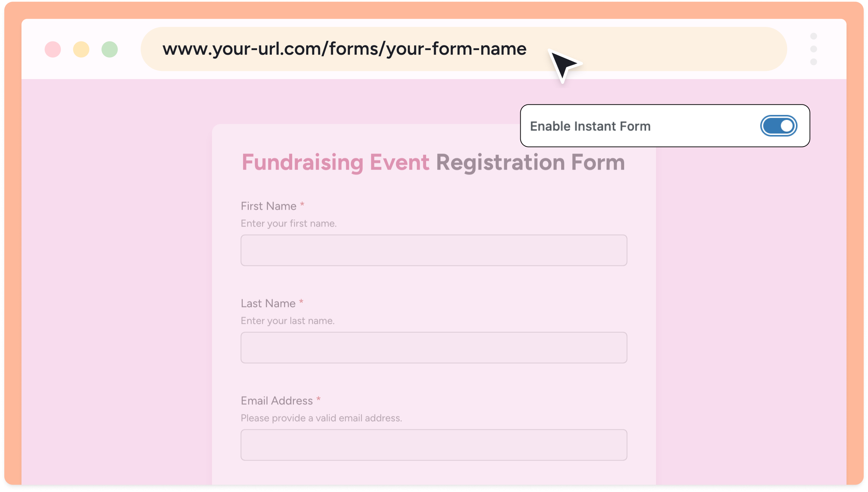Viewport: 868px width, 492px height.
Task: Click the gray "Registration Form" heading text
Action: [530, 162]
